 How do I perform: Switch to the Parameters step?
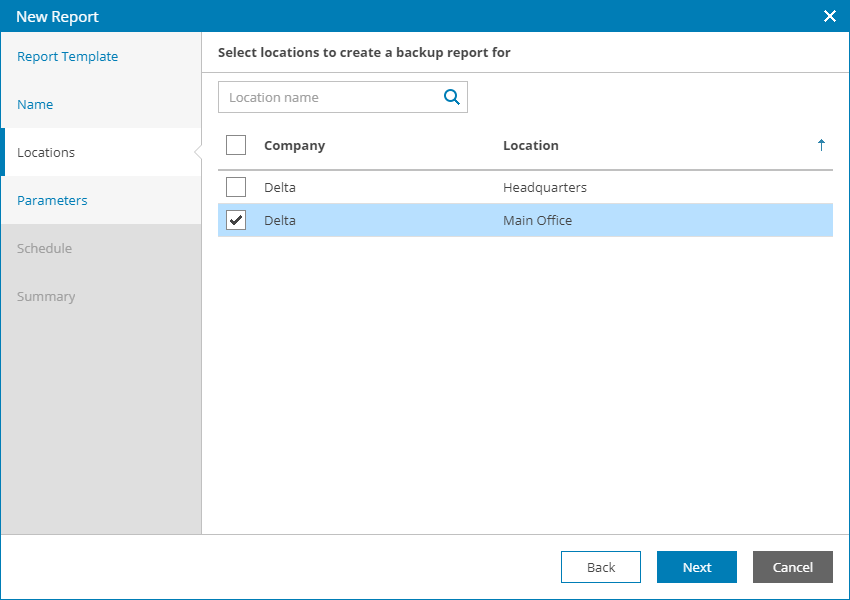(x=52, y=201)
